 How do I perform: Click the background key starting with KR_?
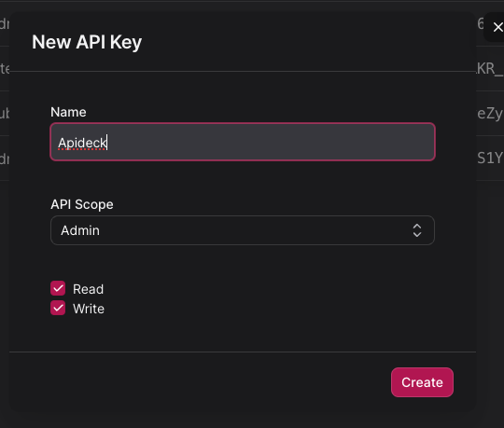pos(490,68)
